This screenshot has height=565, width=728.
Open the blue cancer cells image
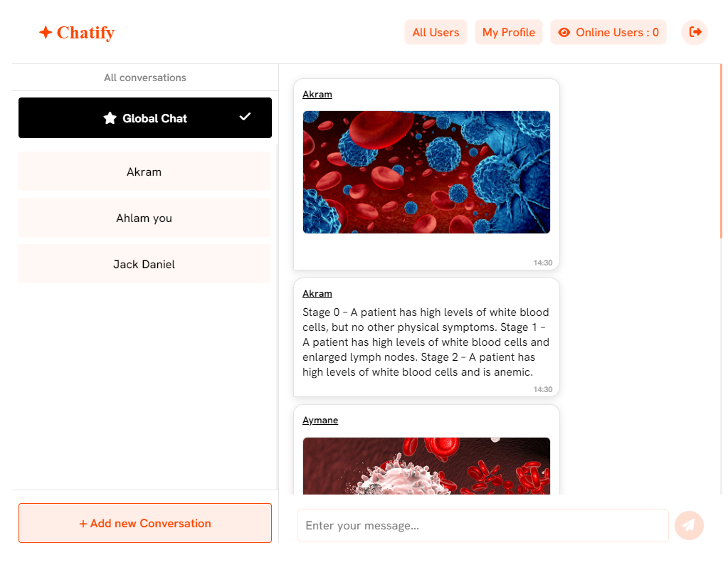426,171
